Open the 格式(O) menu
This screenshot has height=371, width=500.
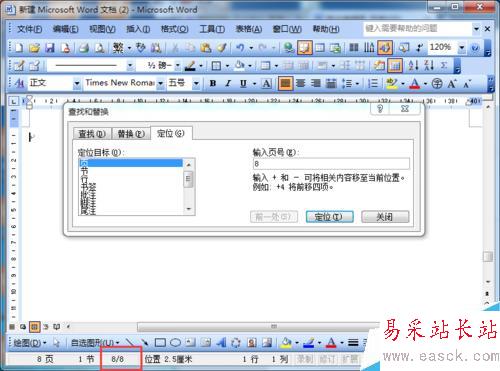(174, 29)
